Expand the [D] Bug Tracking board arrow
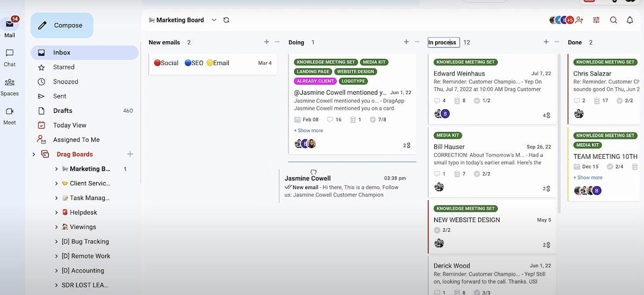This screenshot has height=295, width=644. coord(56,241)
